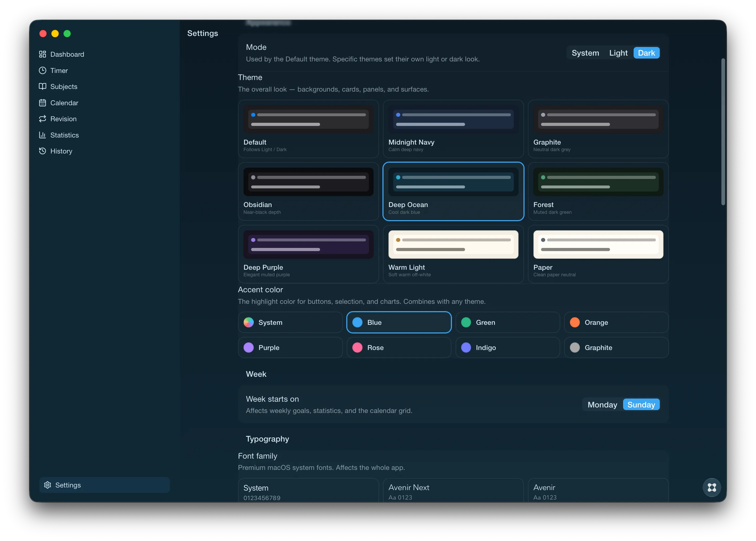The width and height of the screenshot is (756, 541).
Task: Set week start to Monday
Action: tap(602, 404)
